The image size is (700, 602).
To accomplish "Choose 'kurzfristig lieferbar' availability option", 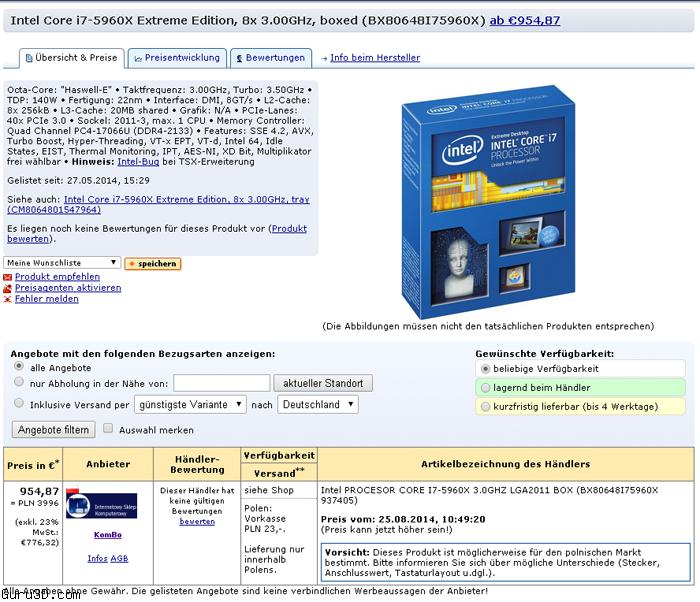I will [x=485, y=406].
